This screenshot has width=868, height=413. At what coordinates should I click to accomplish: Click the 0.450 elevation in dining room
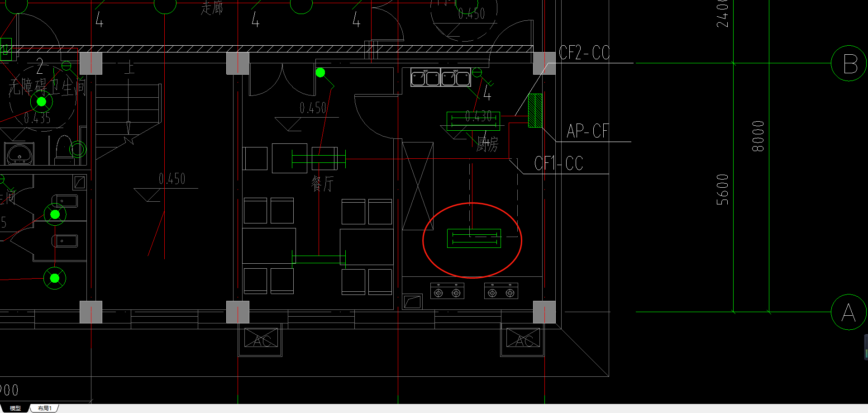[x=313, y=108]
